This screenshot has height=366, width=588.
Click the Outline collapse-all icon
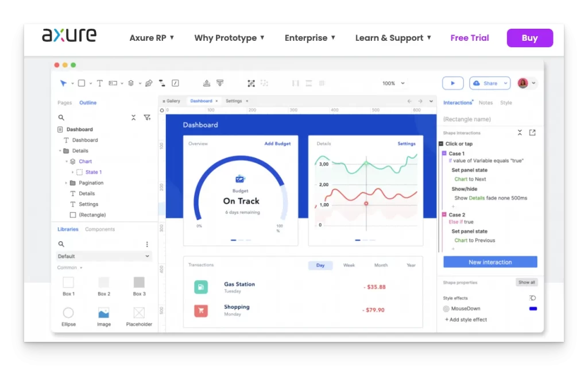tap(133, 117)
